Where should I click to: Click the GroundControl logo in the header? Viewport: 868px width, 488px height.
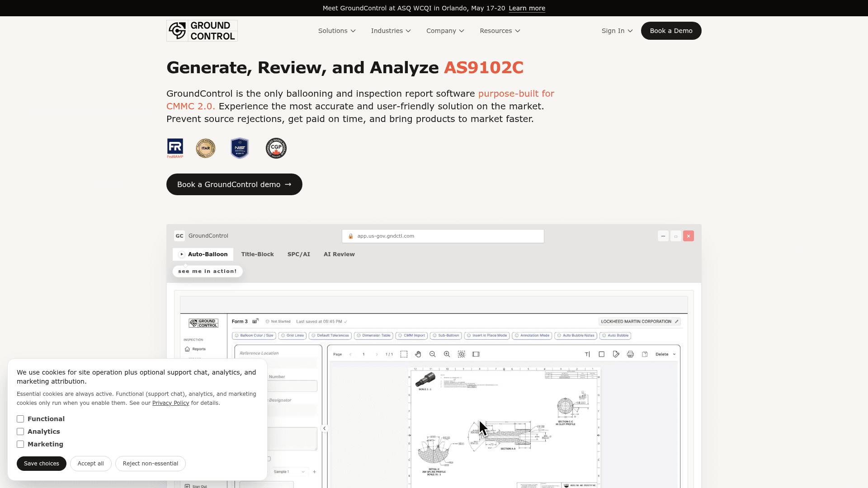click(x=202, y=31)
